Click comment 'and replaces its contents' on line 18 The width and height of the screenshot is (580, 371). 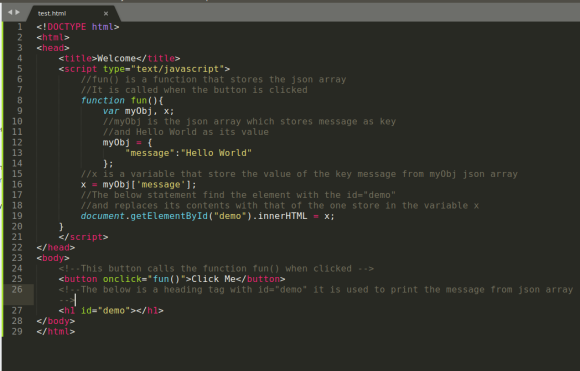[x=280, y=206]
